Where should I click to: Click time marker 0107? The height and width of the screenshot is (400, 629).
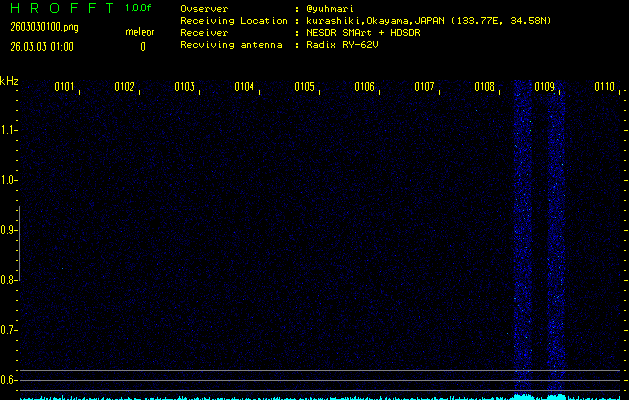tap(424, 87)
